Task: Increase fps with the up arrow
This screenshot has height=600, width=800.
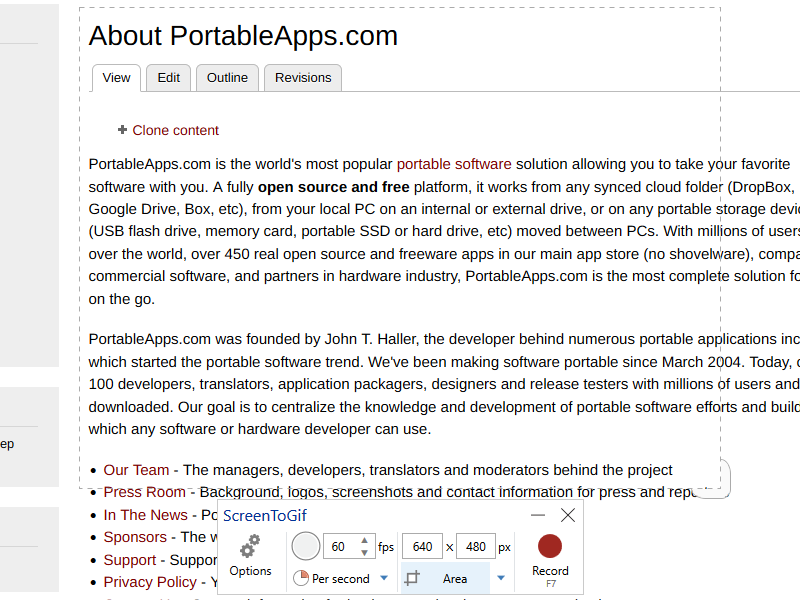Action: [367, 541]
